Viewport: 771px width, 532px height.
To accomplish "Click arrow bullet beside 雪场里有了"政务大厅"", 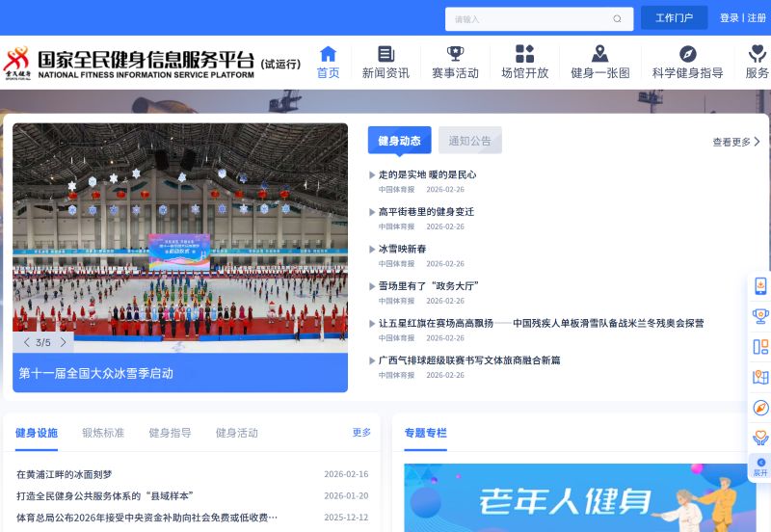I will click(372, 286).
